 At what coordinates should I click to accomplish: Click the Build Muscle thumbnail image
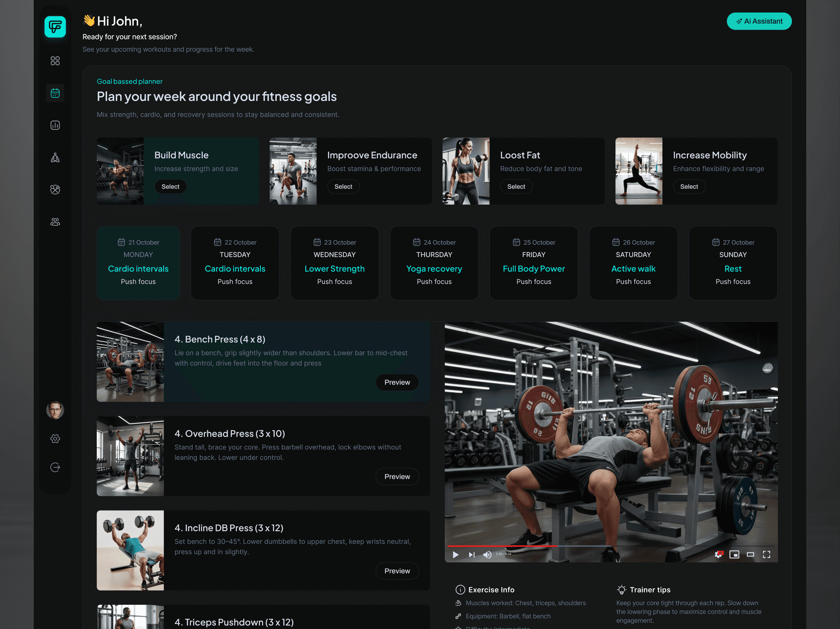point(120,171)
